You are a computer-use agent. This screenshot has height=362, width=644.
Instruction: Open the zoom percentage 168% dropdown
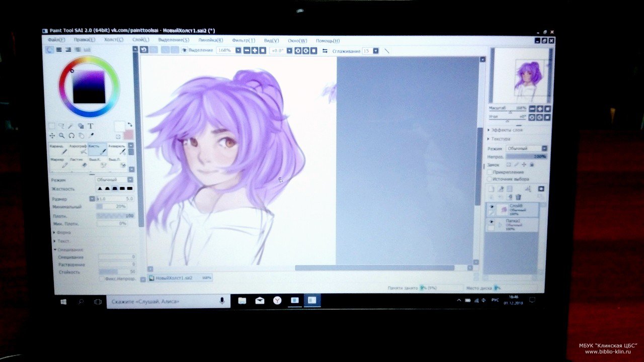click(x=238, y=50)
